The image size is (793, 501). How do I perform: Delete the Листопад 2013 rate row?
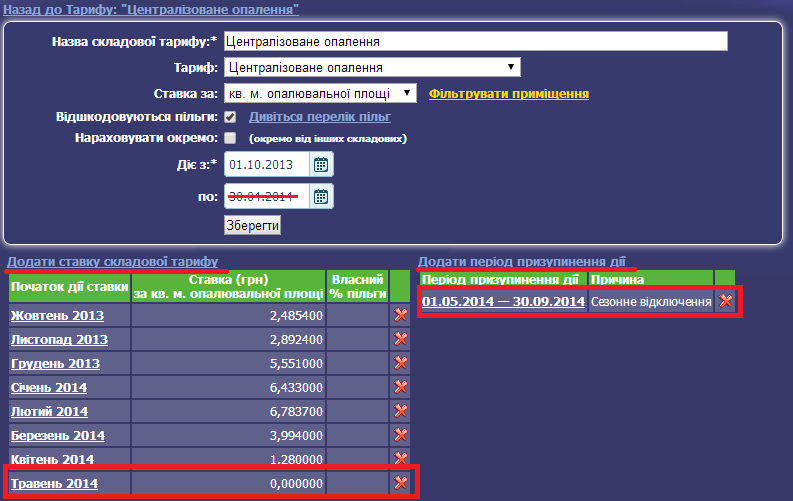[401, 339]
